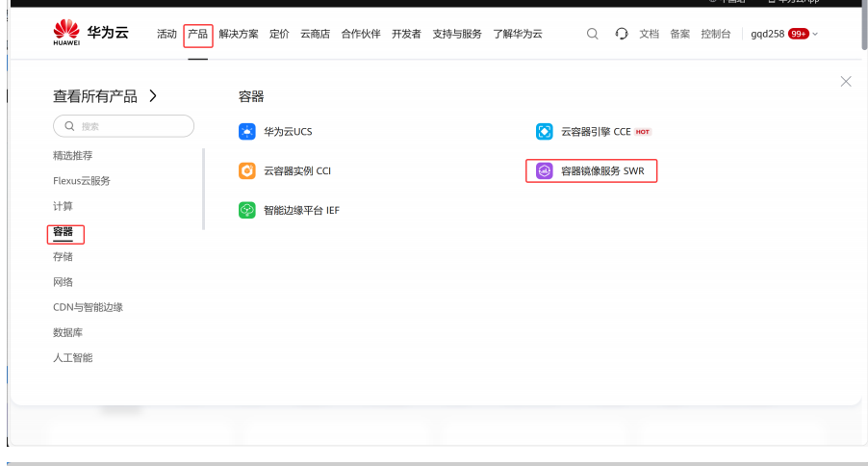Image resolution: width=868 pixels, height=466 pixels.
Task: Go to 备案 link
Action: 679,34
